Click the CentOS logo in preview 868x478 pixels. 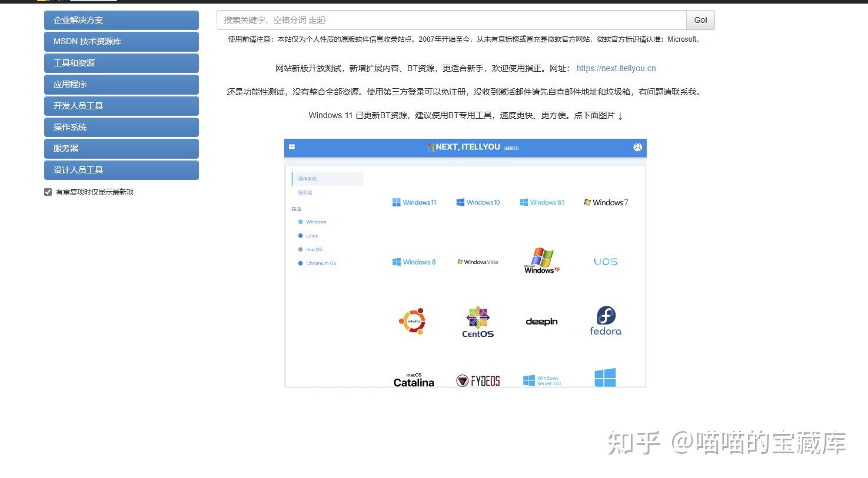click(478, 322)
